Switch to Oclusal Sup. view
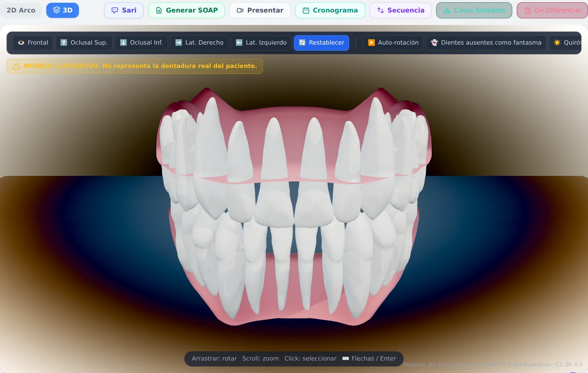Viewport: 588px width, 373px height. coord(84,43)
